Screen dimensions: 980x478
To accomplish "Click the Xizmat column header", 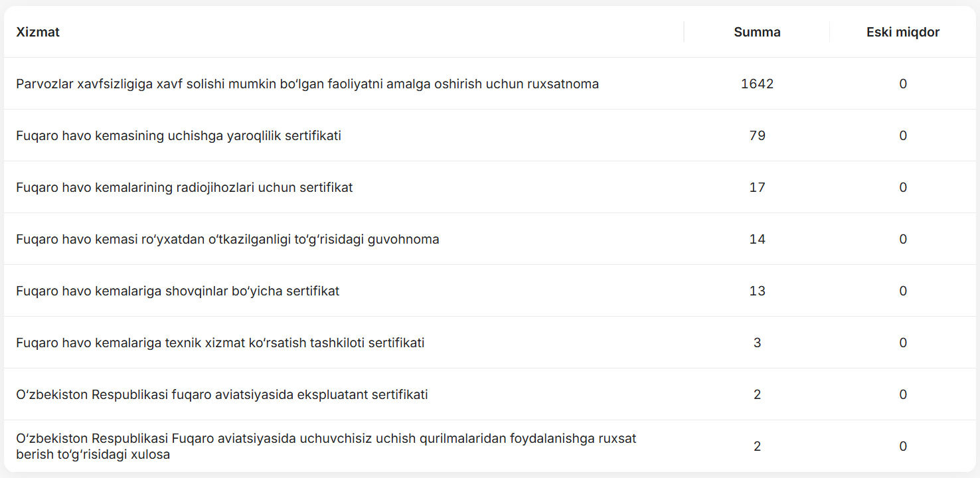I will point(38,32).
